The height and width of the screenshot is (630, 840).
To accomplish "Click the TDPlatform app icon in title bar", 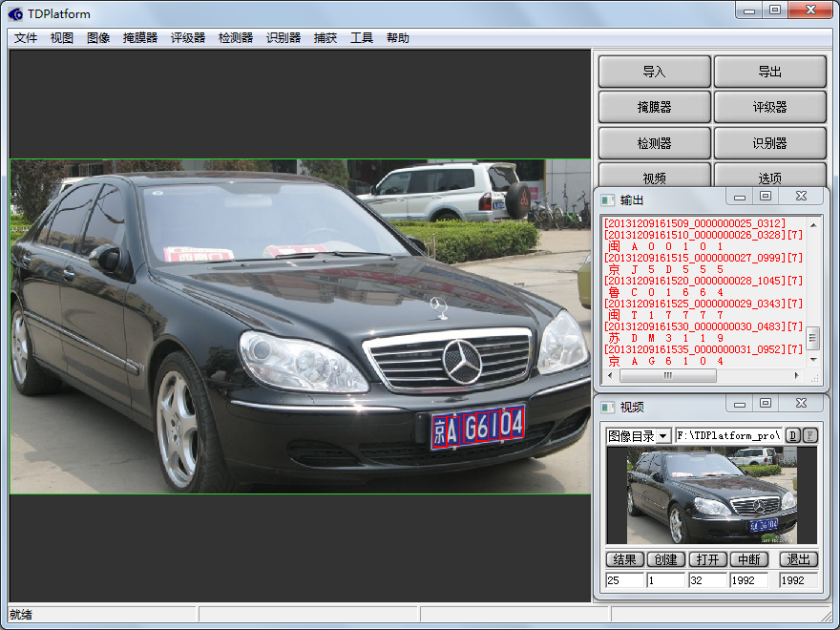I will pyautogui.click(x=15, y=14).
